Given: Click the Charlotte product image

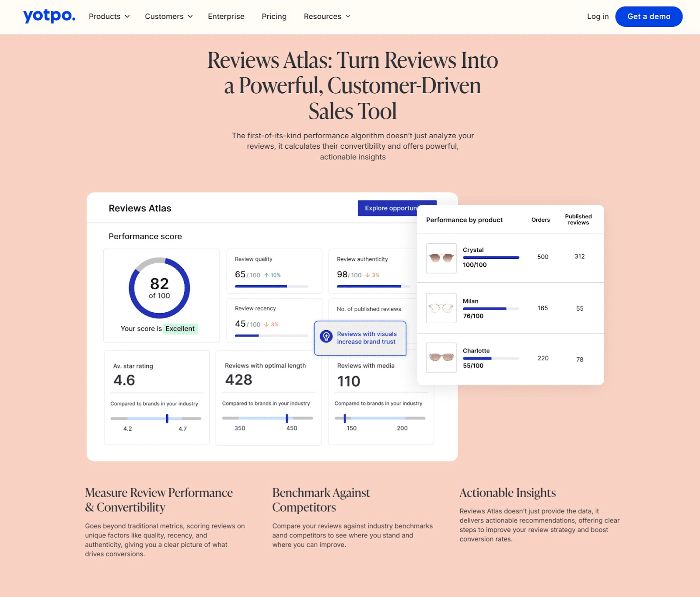Looking at the screenshot, I should point(441,358).
